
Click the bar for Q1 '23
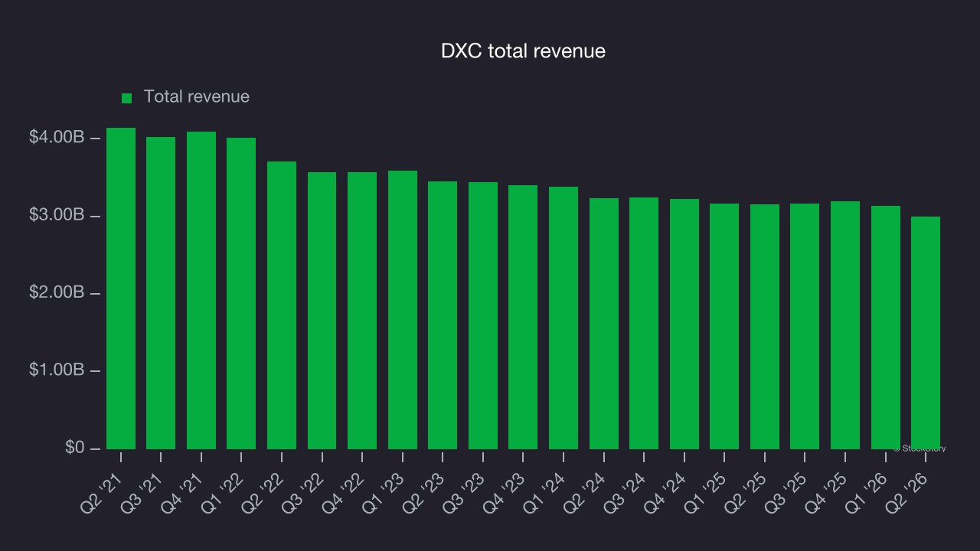tap(403, 310)
